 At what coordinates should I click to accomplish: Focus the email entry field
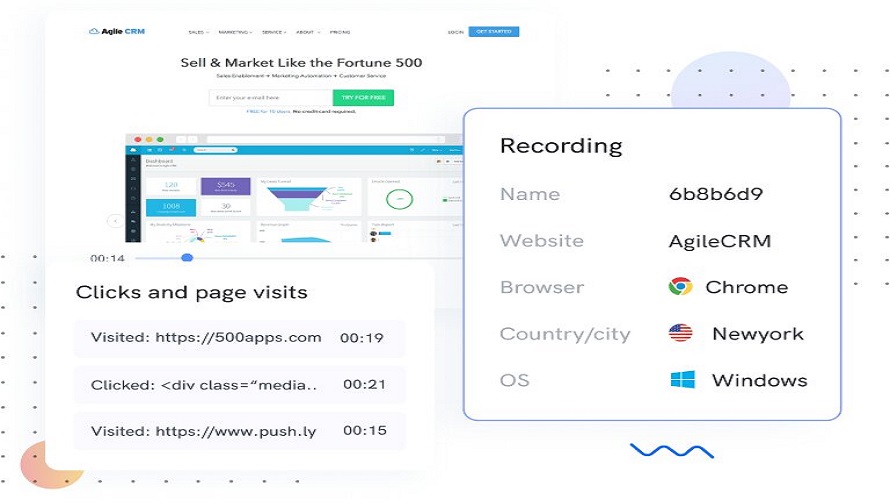pos(271,98)
